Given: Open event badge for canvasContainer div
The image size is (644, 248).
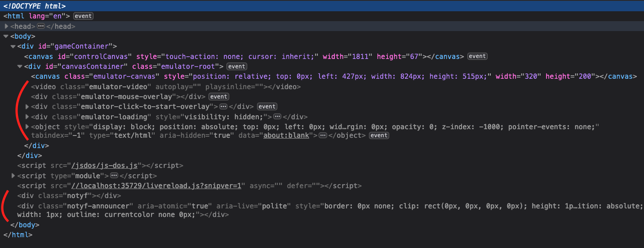Looking at the screenshot, I should pos(236,67).
